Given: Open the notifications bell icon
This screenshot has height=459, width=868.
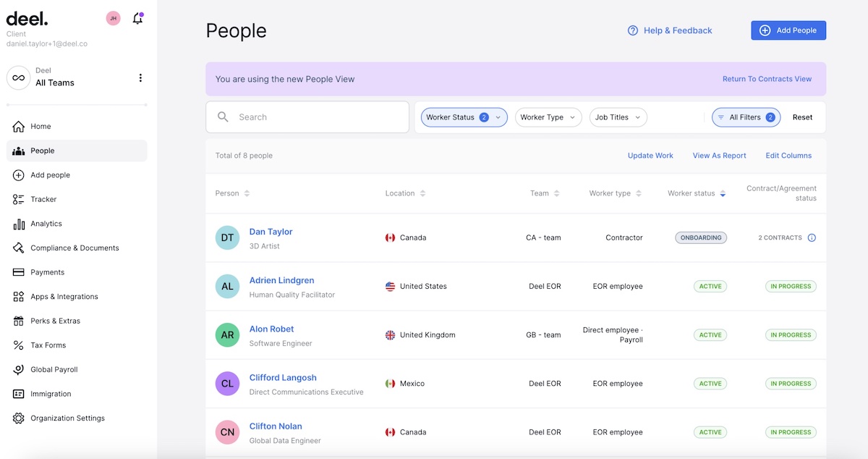Looking at the screenshot, I should 137,19.
